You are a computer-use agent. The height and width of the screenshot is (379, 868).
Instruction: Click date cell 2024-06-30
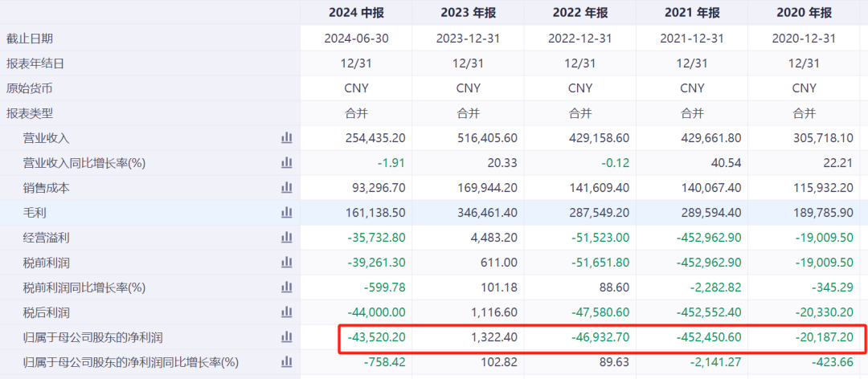point(357,39)
